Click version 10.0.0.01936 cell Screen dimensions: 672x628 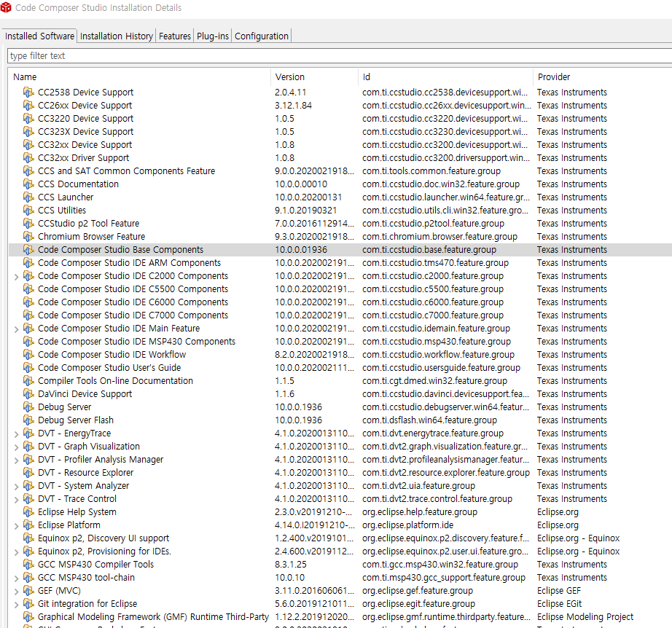tap(301, 249)
